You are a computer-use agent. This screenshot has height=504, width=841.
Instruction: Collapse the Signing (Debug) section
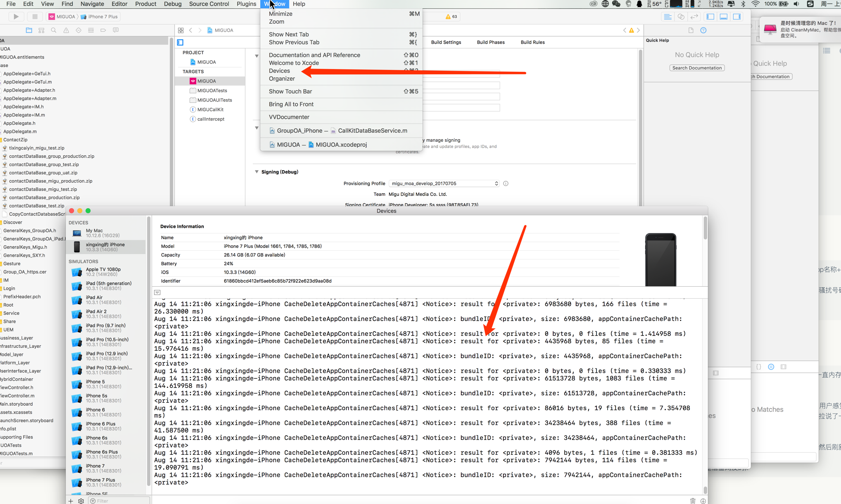pos(257,171)
